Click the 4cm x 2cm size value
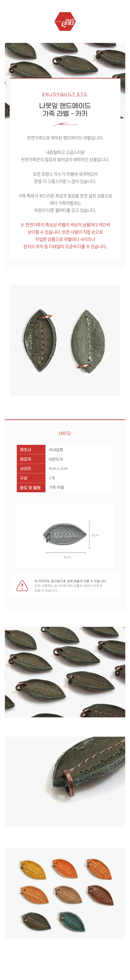 tap(58, 469)
